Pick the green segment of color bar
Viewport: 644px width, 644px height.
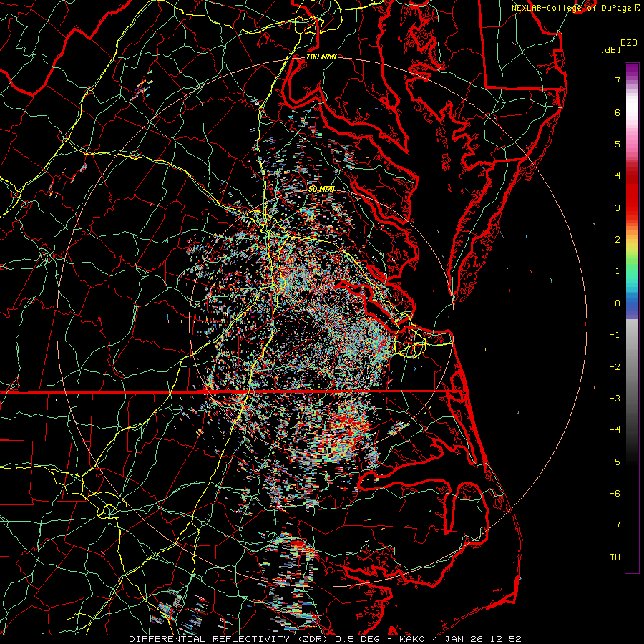click(632, 267)
